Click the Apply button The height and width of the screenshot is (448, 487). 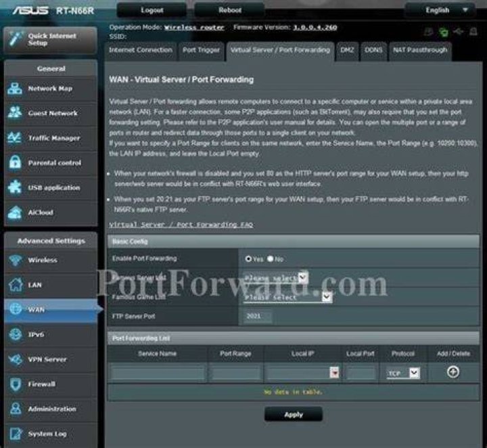pos(294,414)
